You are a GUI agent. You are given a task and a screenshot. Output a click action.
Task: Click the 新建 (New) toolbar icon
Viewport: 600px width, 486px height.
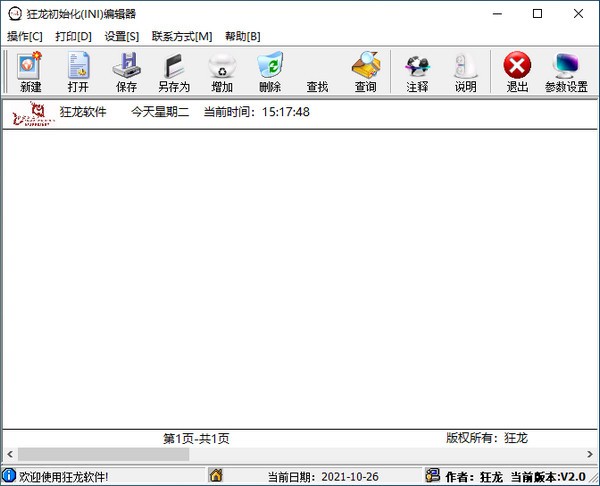coord(30,65)
